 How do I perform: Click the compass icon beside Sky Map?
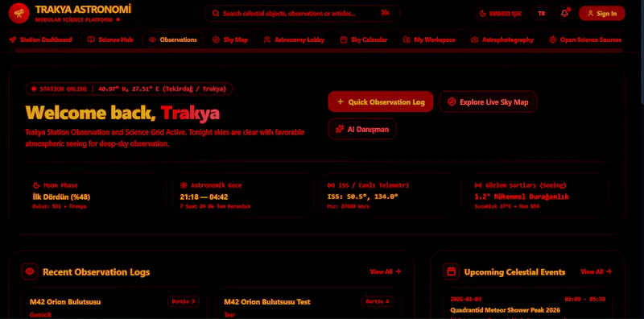coord(216,40)
